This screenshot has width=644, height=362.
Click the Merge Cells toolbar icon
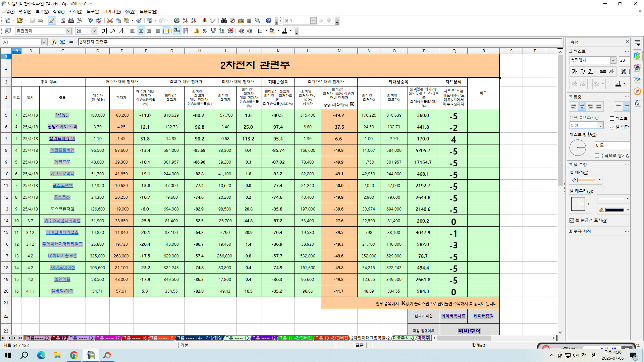tap(166, 31)
